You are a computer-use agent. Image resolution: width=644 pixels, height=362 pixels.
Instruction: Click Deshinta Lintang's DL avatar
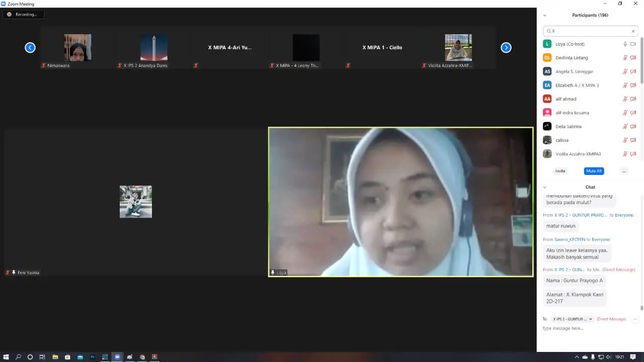pos(547,58)
